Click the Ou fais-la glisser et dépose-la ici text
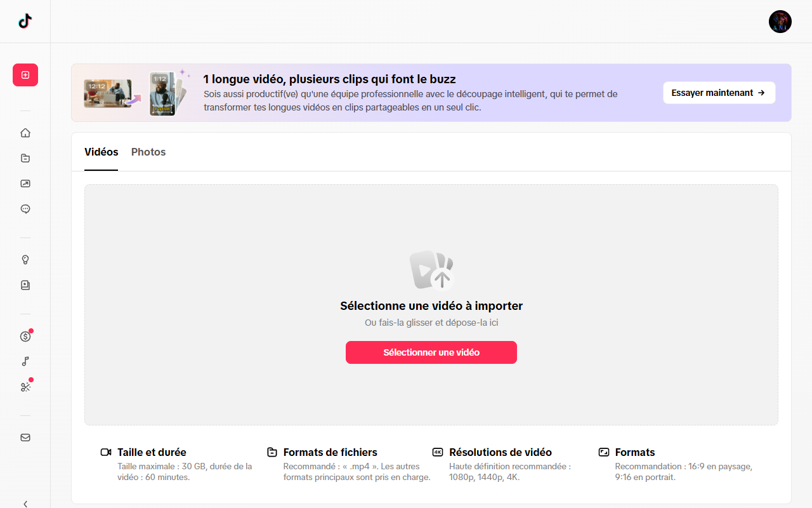The width and height of the screenshot is (812, 508). pyautogui.click(x=431, y=323)
